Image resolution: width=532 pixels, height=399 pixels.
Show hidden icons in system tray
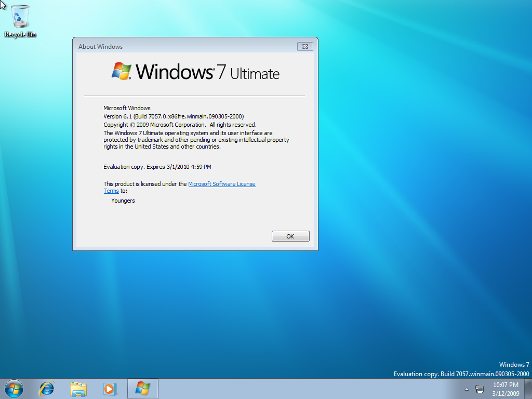(467, 389)
